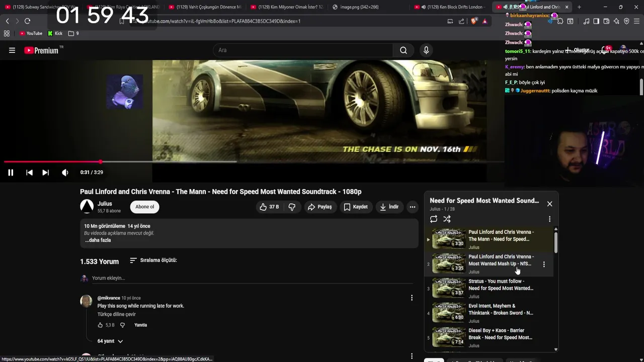Screen dimensions: 644x362
Task: Reload the browser page
Action: pos(28,21)
